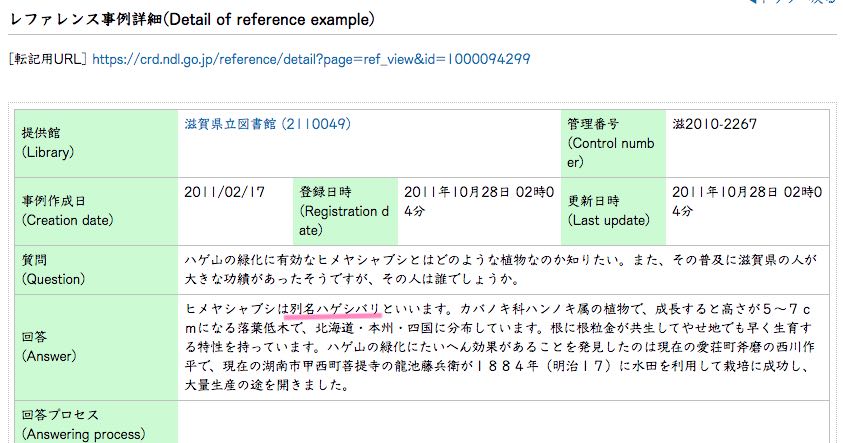Click the question text about ヒメヤシャブシ
843x443 pixels.
point(501,270)
